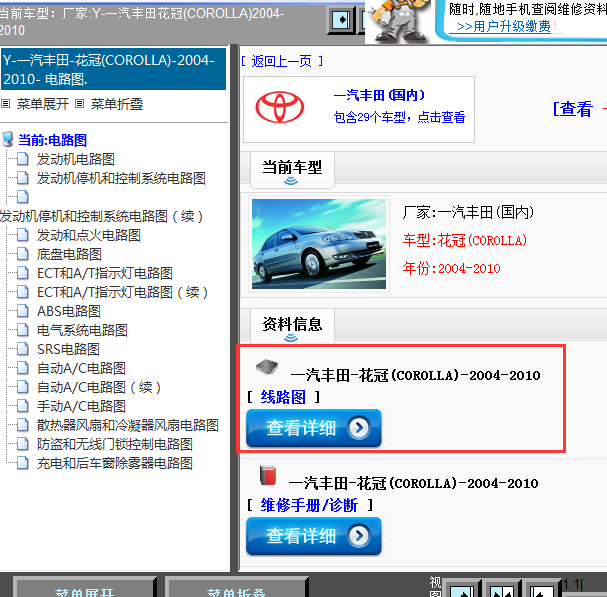
Task: Click the 菜单折叠 collapse icon in left panel
Action: (x=79, y=104)
